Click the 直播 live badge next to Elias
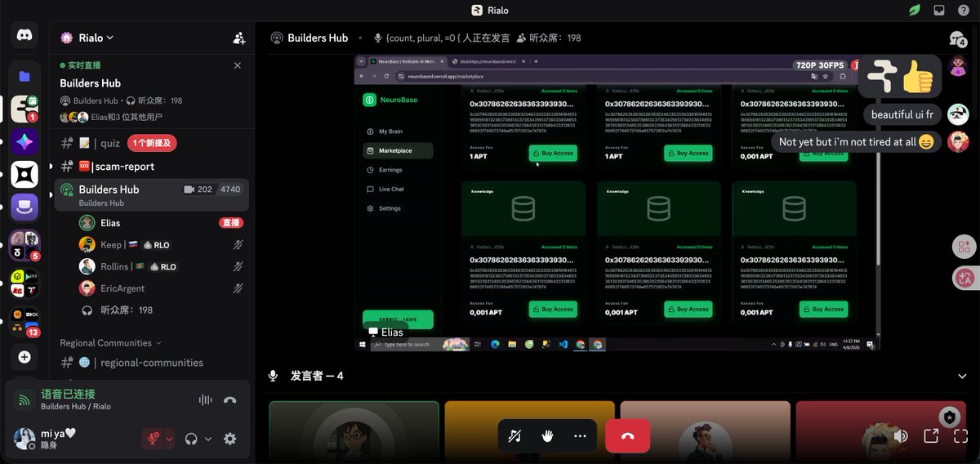The width and height of the screenshot is (980, 464). pyautogui.click(x=231, y=222)
